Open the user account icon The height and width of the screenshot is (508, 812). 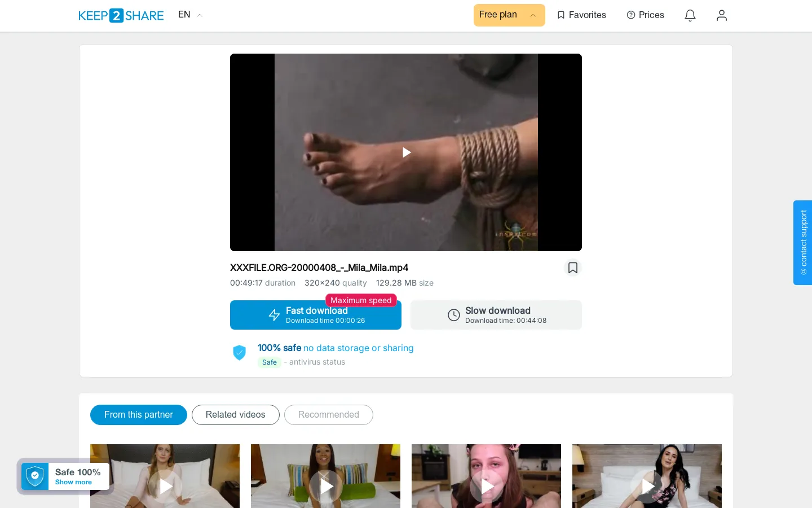(722, 15)
